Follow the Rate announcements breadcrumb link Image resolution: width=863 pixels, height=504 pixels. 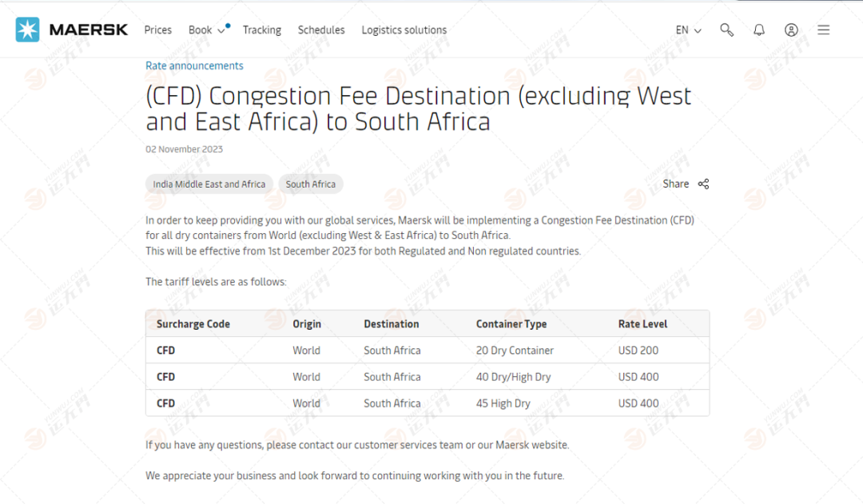[x=194, y=65]
